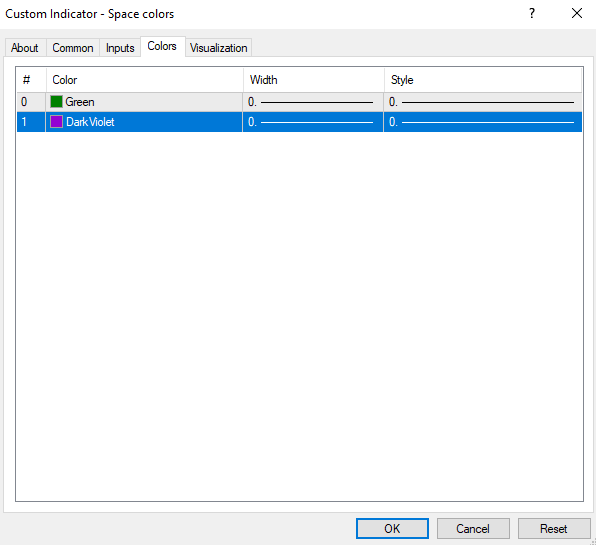Select the Colors tab
This screenshot has height=545, width=596.
162,46
